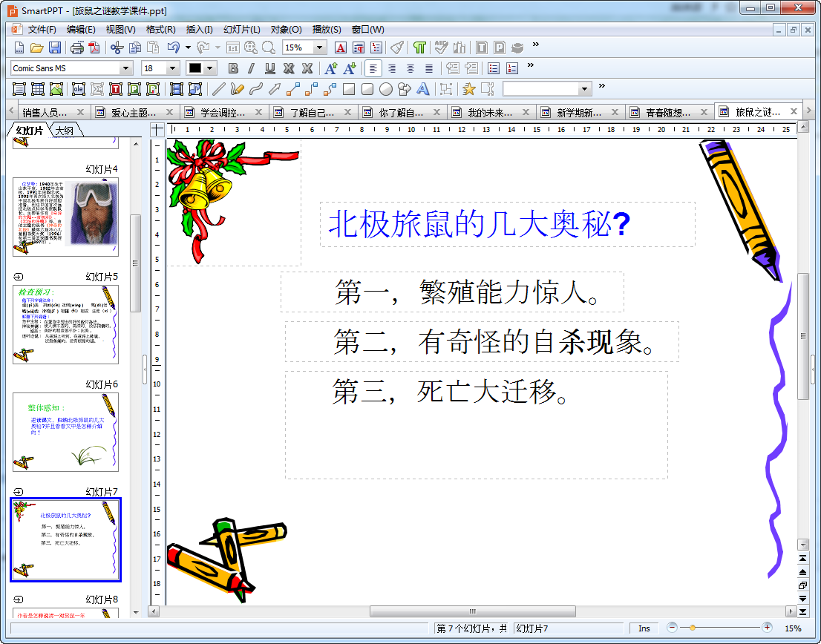Select the Curve drawing tool
The image size is (821, 644).
pos(255,89)
